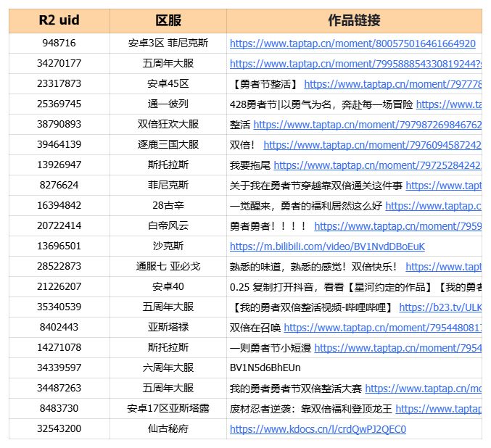Open the taptap link after 双倍！
The image size is (491, 448).
(372, 145)
